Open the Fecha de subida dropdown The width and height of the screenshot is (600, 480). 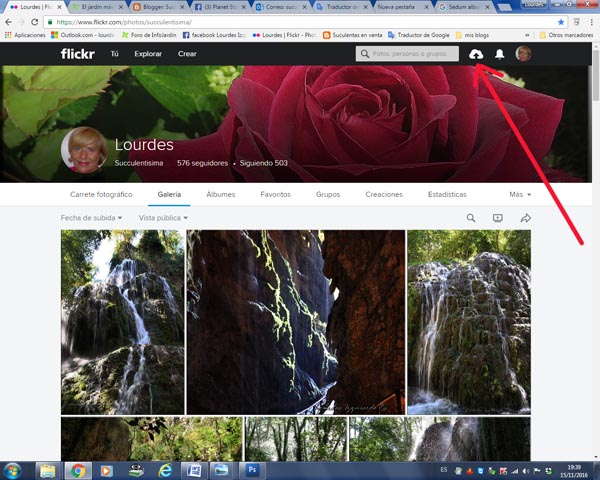91,218
